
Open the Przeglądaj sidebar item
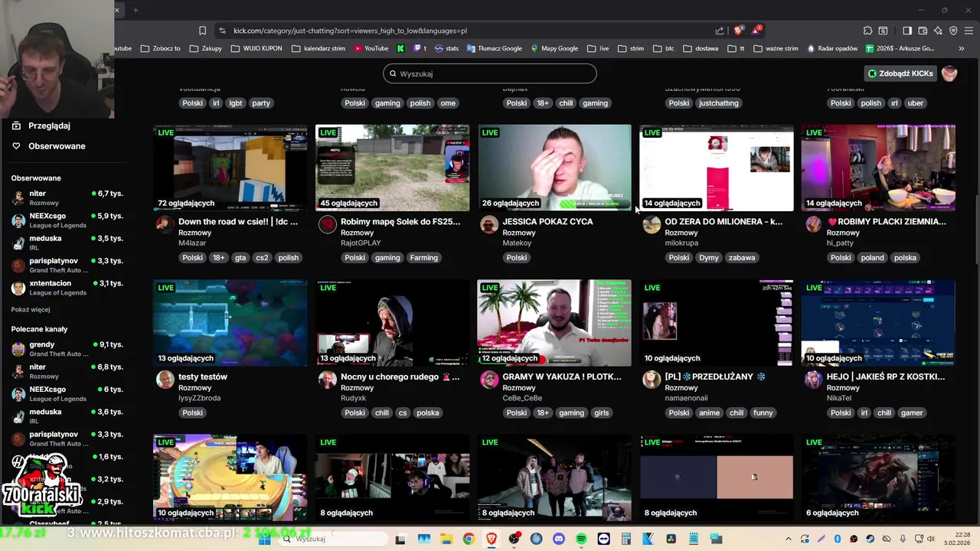tap(49, 126)
